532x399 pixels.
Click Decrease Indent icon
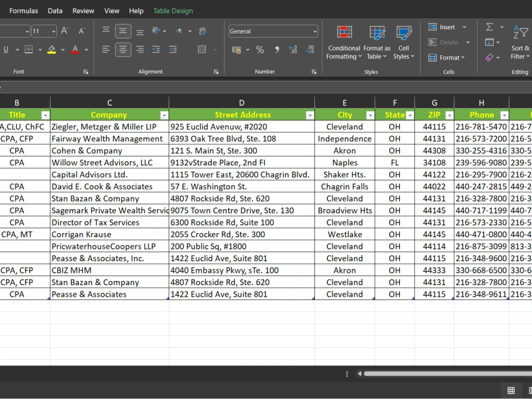pyautogui.click(x=156, y=49)
